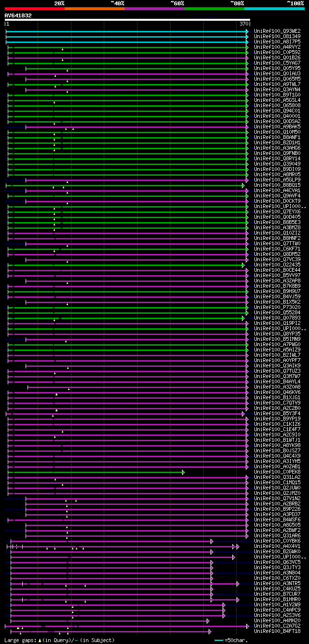Select label UniRef100_B4WSF6
Image resolution: width=309 pixels, height=644 pixels.
point(277,520)
